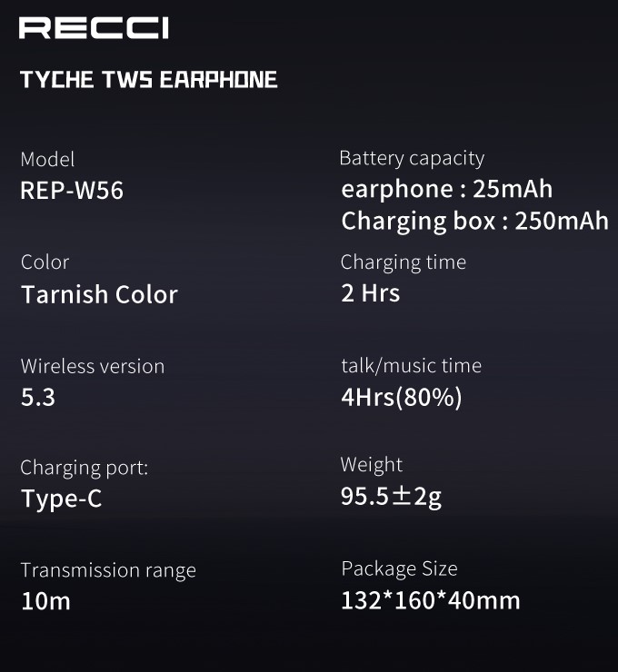Select the Tarnish Color value
Viewport: 618px width, 672px height.
(x=99, y=294)
